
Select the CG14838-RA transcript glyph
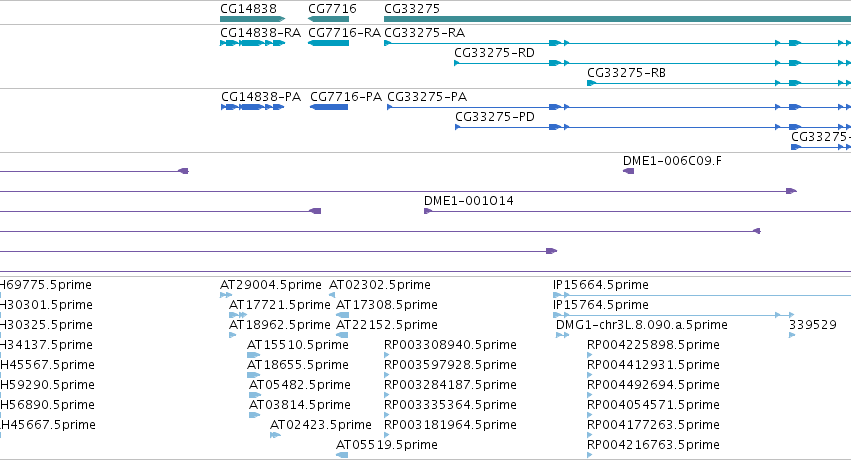point(252,43)
